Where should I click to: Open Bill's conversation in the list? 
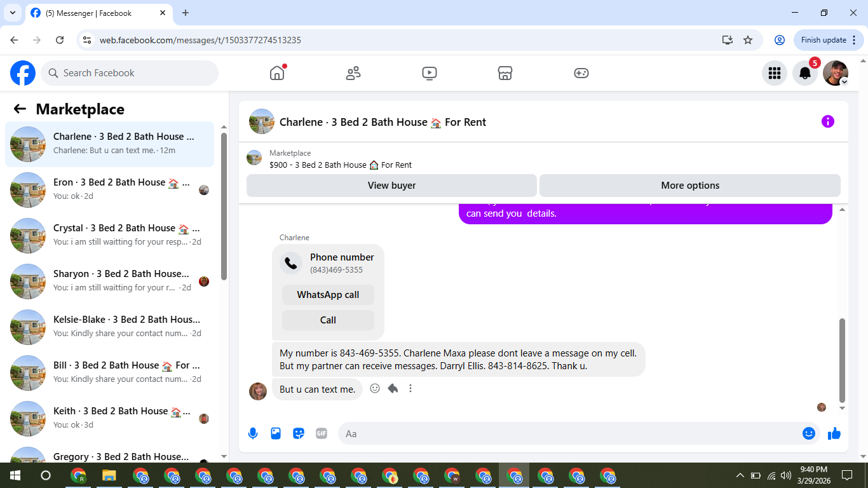click(x=110, y=373)
